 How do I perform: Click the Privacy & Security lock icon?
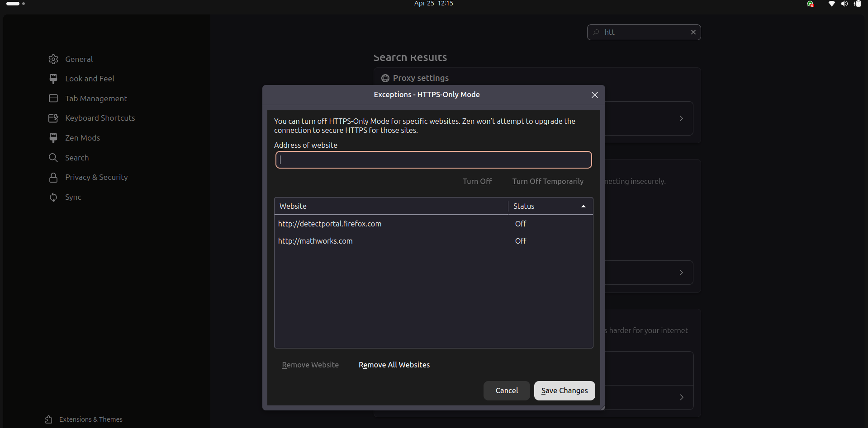[53, 178]
